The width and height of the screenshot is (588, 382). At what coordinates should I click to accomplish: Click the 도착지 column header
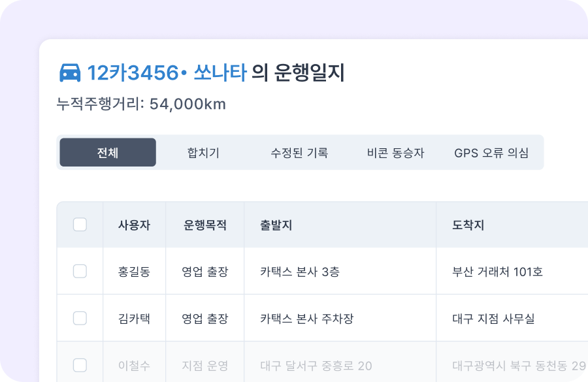(468, 225)
